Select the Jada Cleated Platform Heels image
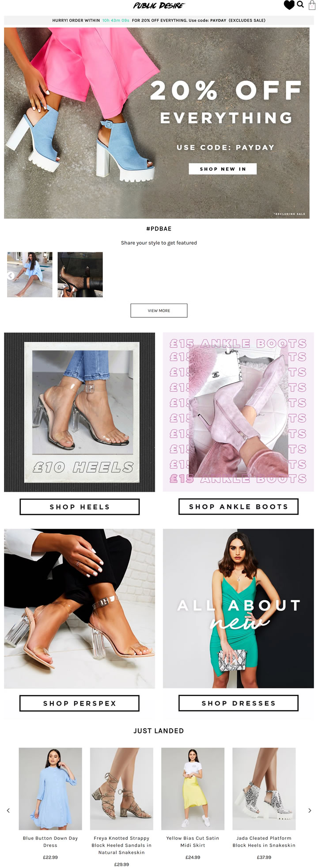This screenshot has width=318, height=868. (x=264, y=789)
